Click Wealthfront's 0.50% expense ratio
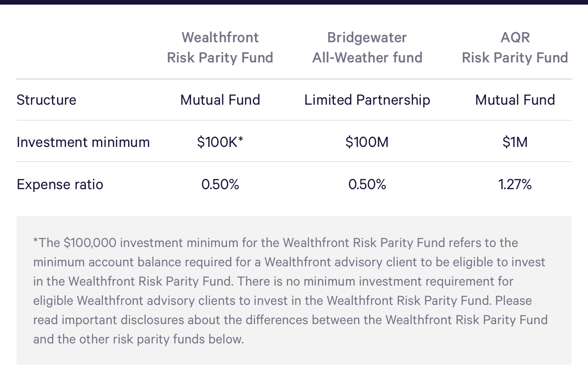Screen dimensions: 588x382 pos(220,184)
